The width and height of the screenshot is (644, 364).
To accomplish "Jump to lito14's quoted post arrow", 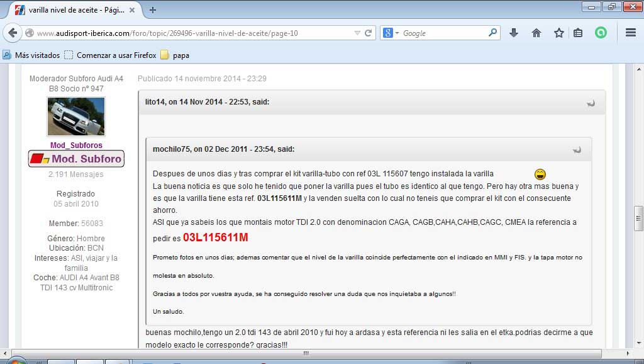I will click(591, 103).
